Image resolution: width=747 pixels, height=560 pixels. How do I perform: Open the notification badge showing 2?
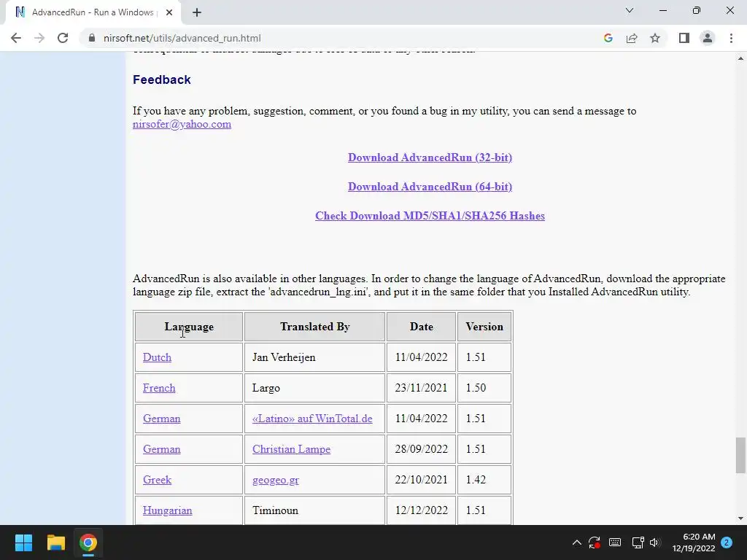(727, 542)
